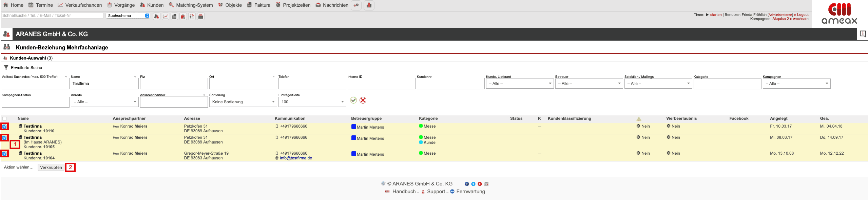Click the info panel icon in header bar
This screenshot has height=200, width=868.
(862, 34)
